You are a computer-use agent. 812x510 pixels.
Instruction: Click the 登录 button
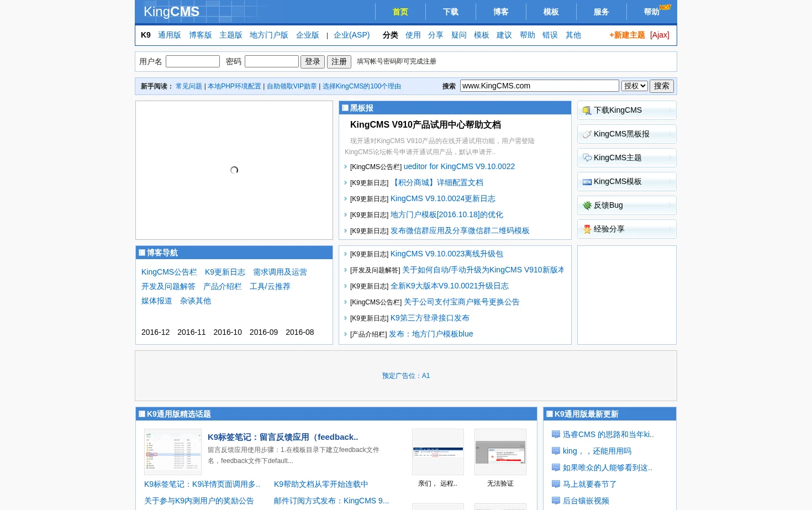click(313, 61)
